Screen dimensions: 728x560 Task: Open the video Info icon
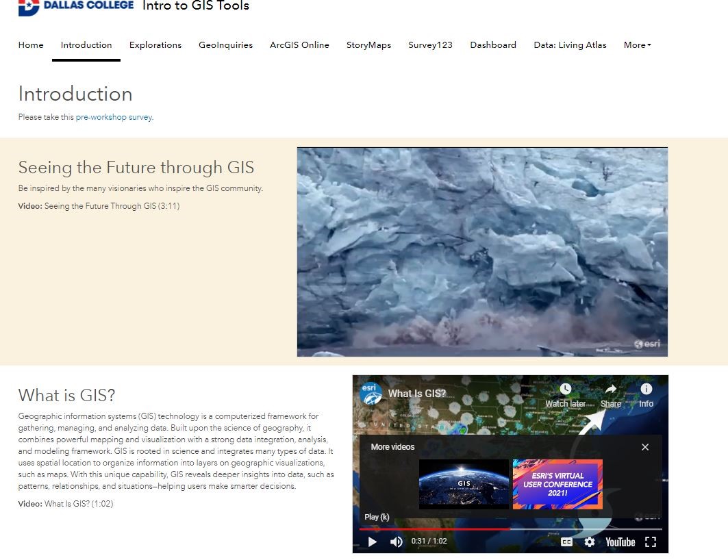point(645,387)
